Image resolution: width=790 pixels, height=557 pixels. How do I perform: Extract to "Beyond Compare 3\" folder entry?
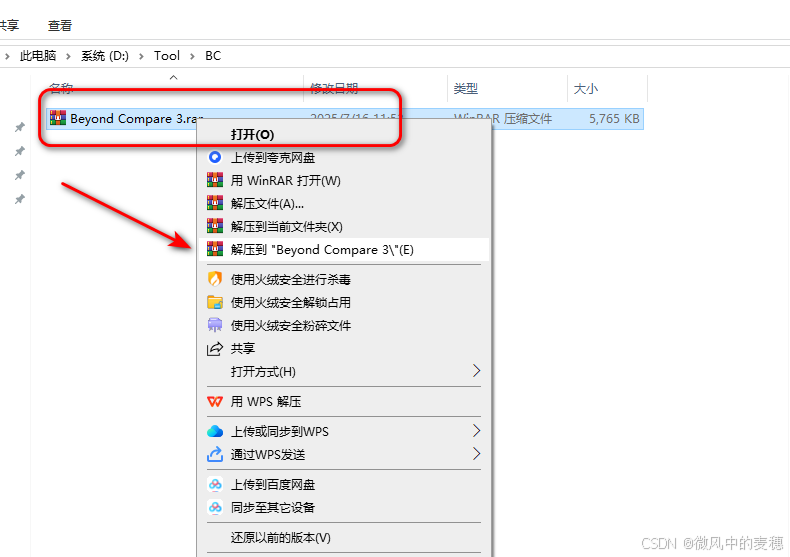(x=344, y=249)
